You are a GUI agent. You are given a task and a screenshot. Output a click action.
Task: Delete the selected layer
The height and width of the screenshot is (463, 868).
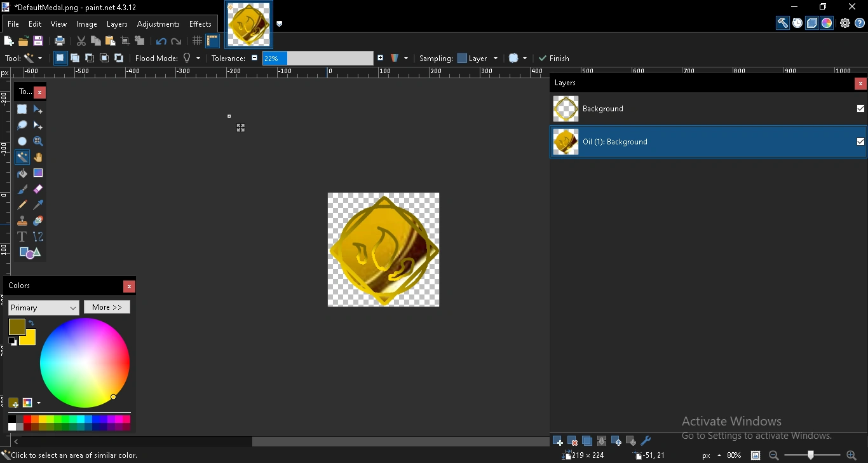(x=573, y=441)
